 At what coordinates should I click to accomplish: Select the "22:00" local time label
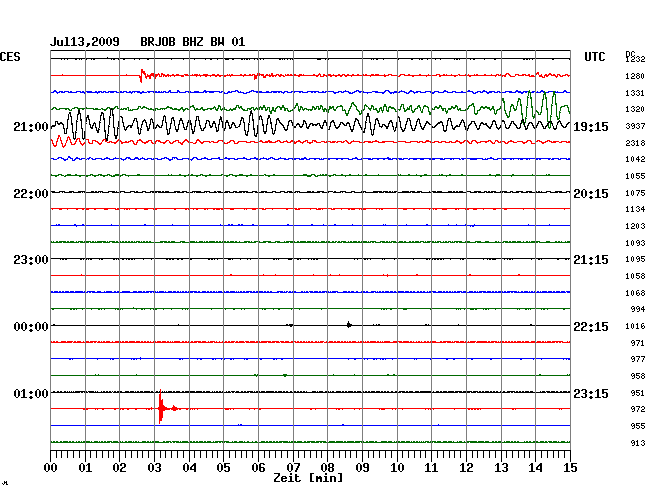31,194
